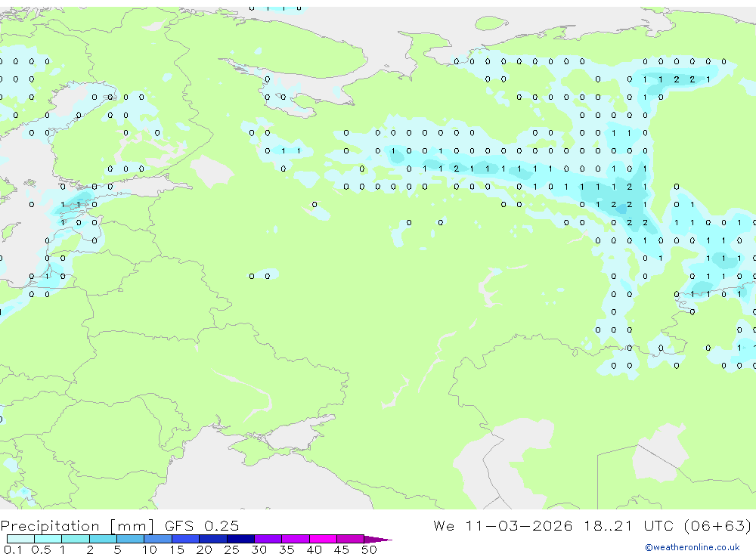Click the '(06+63)' forecast run text
This screenshot has height=554, width=756.
pos(717,525)
